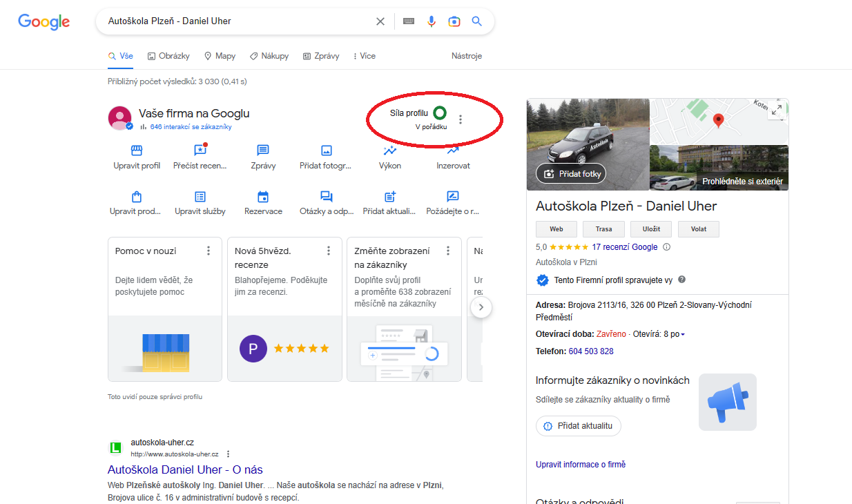The width and height of the screenshot is (852, 504).
Task: Click the Google logo
Action: (43, 21)
